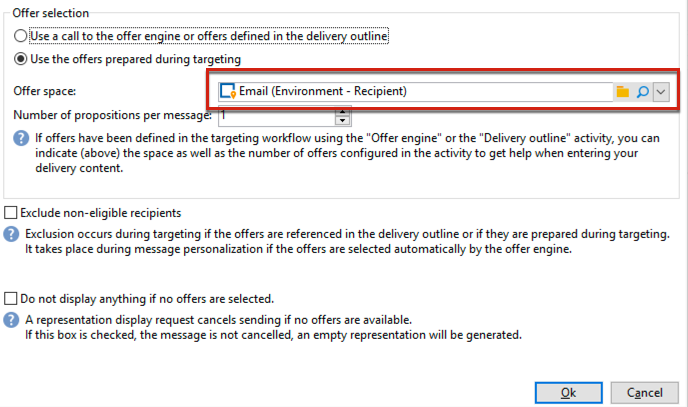Image resolution: width=688 pixels, height=407 pixels.
Task: Enable Exclude non-eligible recipients checkbox
Action: pos(11,213)
